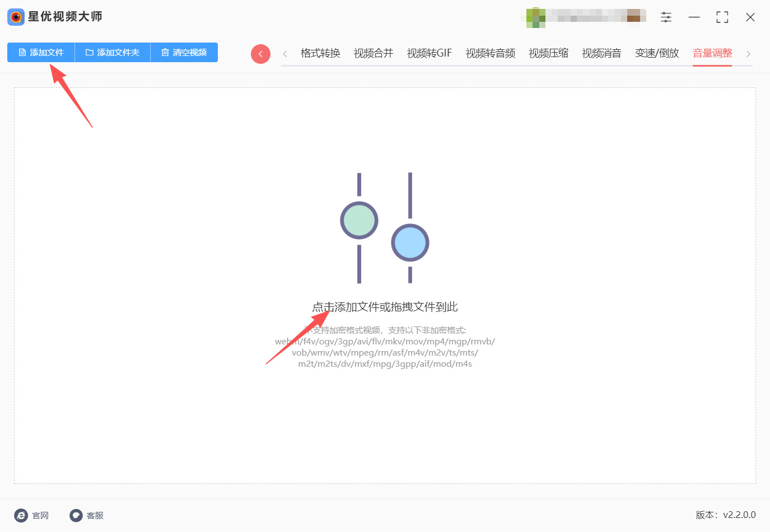Click the 清空视频 clear videos button
The height and width of the screenshot is (532, 770).
(x=184, y=53)
